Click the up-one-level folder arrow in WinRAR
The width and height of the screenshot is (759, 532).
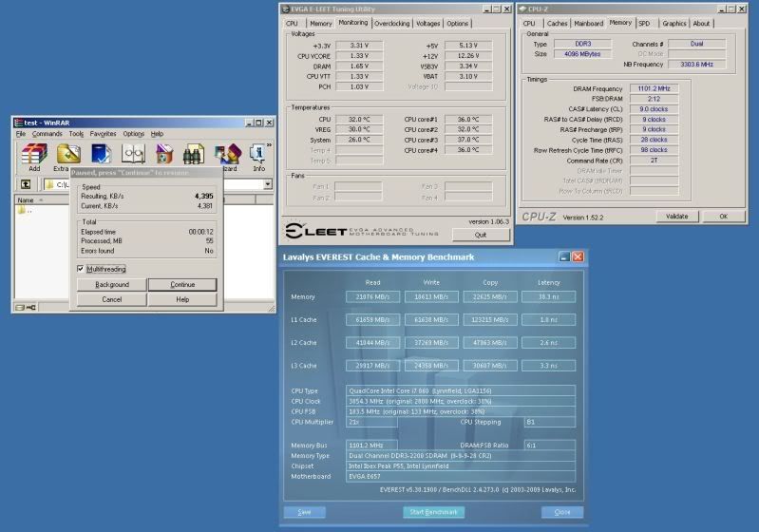pyautogui.click(x=25, y=184)
